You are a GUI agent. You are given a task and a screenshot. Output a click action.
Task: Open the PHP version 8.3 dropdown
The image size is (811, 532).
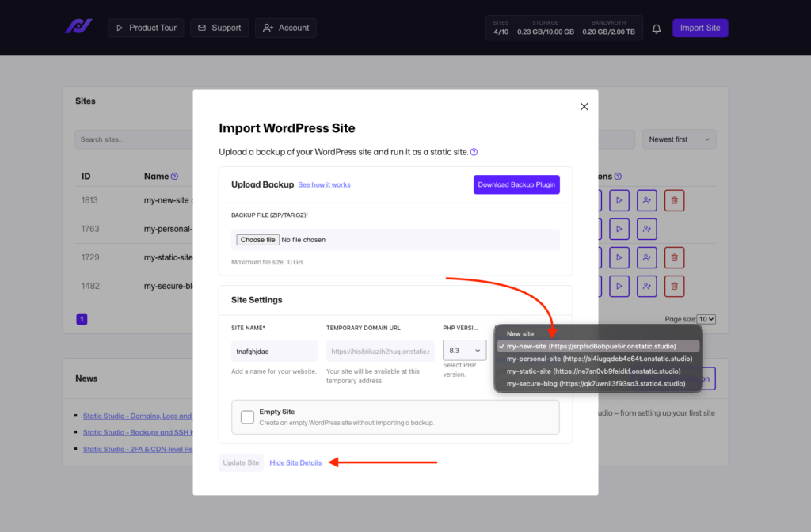[464, 349]
